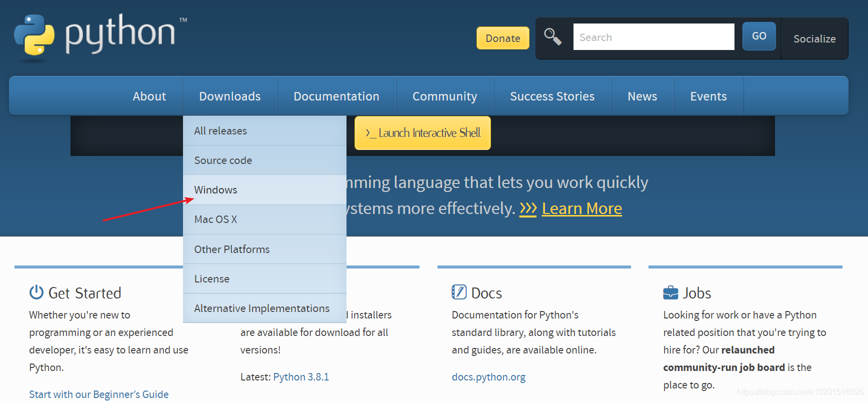Image resolution: width=868 pixels, height=401 pixels.
Task: Open the Events menu
Action: pos(708,96)
